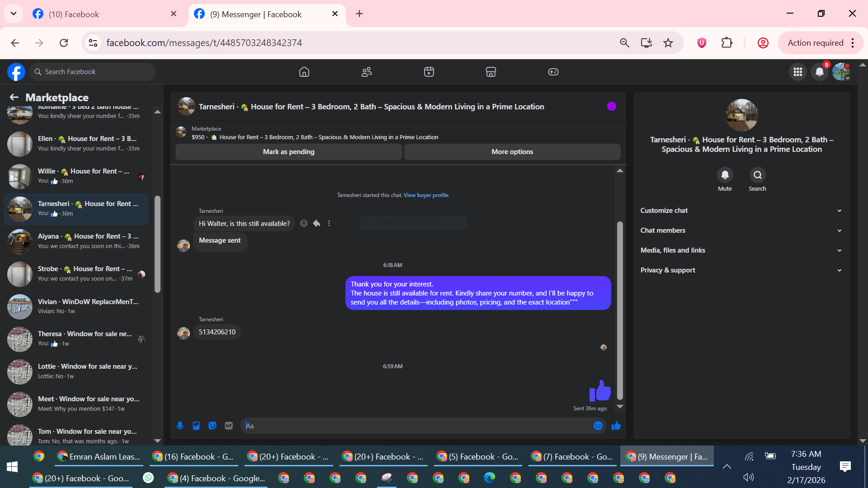Open the Marketplace tab in top navigation
Image resolution: width=868 pixels, height=488 pixels.
point(491,72)
